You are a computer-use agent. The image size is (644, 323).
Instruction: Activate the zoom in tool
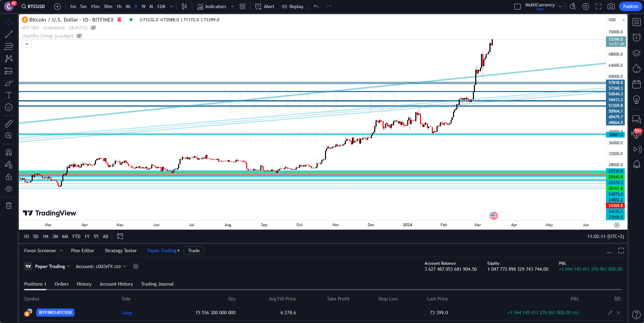tap(9, 136)
